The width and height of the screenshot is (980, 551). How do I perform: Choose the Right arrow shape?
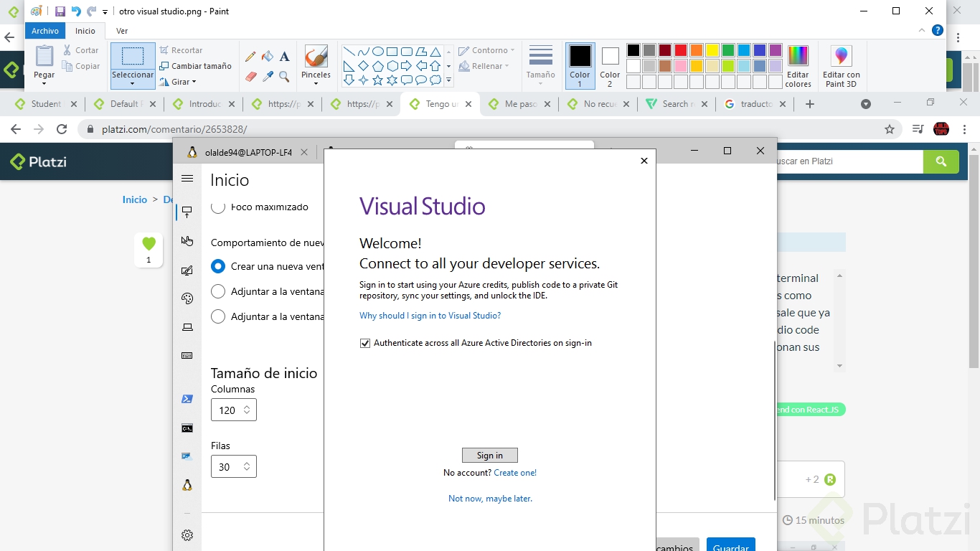coord(407,66)
